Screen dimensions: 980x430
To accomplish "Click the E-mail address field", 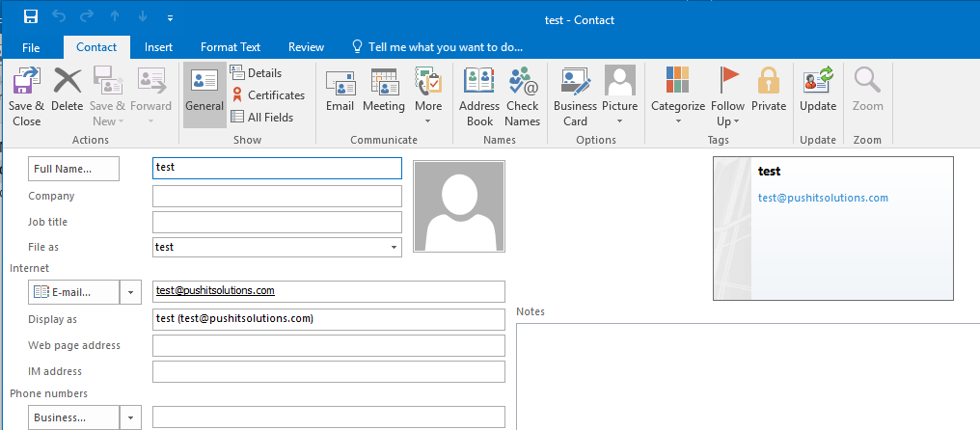I will click(329, 291).
